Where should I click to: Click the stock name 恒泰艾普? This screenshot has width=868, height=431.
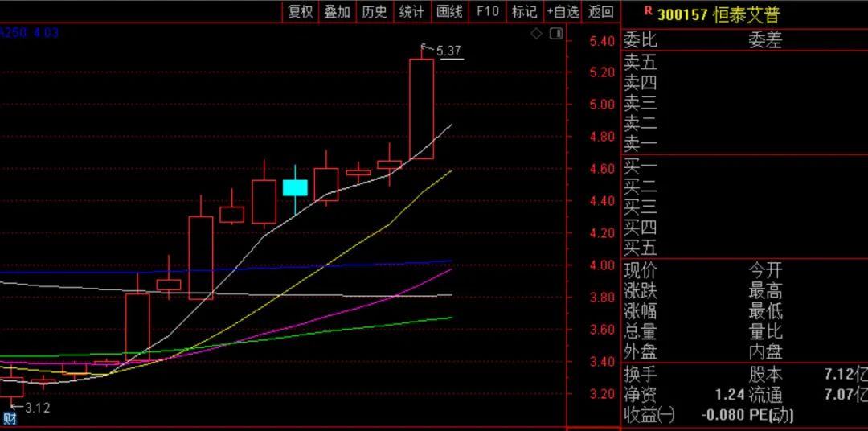point(747,14)
